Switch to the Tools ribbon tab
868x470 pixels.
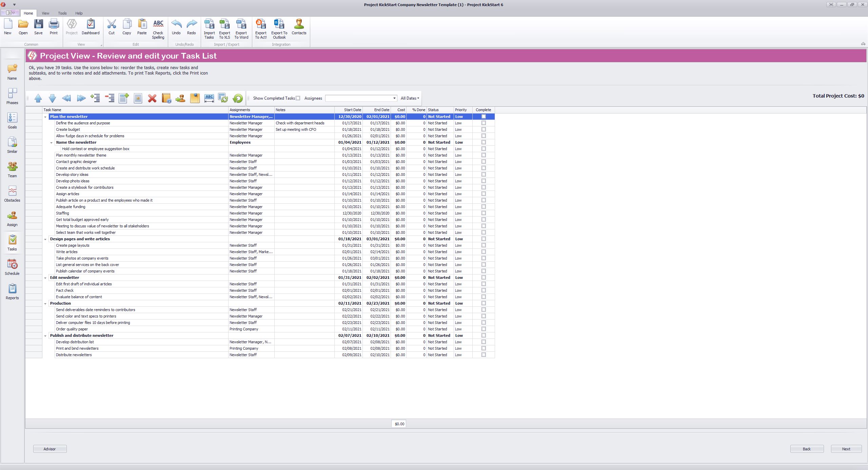pos(62,13)
